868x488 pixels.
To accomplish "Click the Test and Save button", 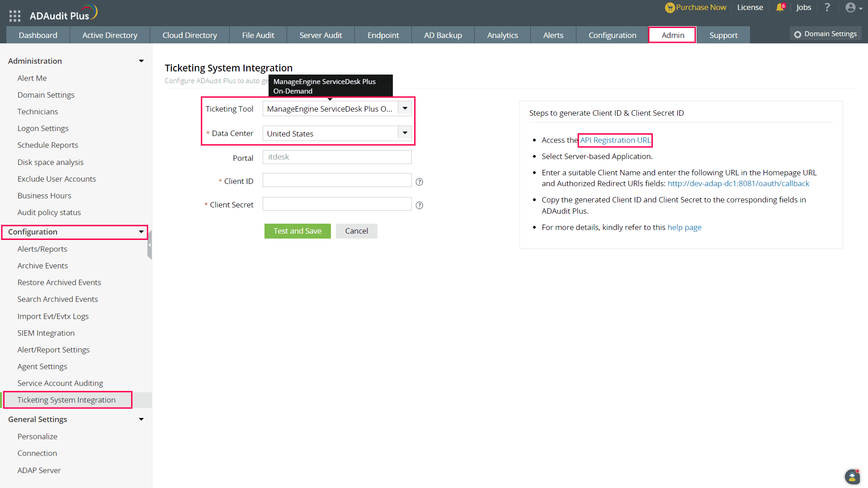I will click(x=297, y=231).
